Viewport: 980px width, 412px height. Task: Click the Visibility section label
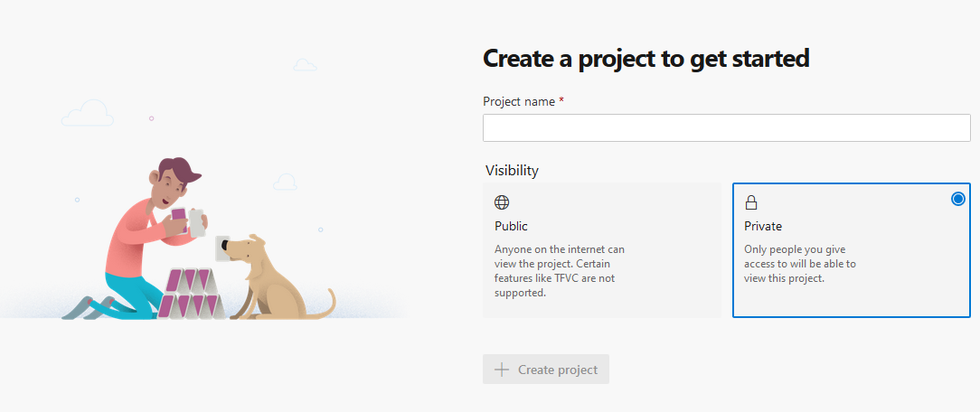point(512,171)
